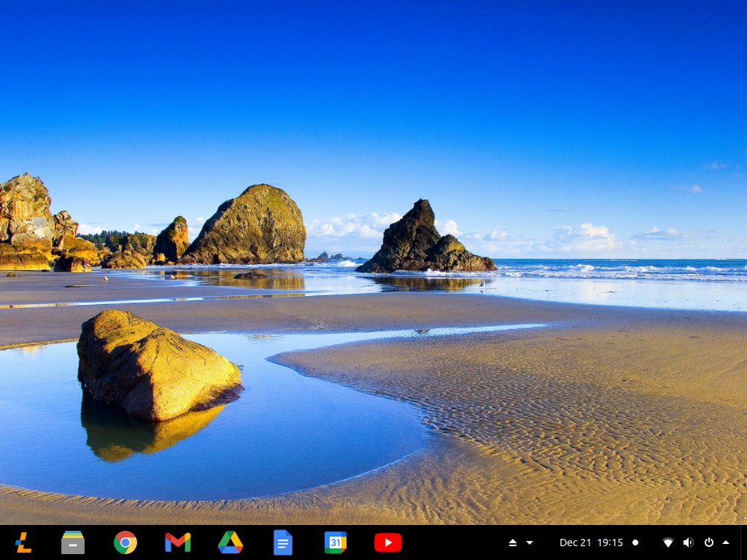Open the volume speaker tray icon

(689, 542)
